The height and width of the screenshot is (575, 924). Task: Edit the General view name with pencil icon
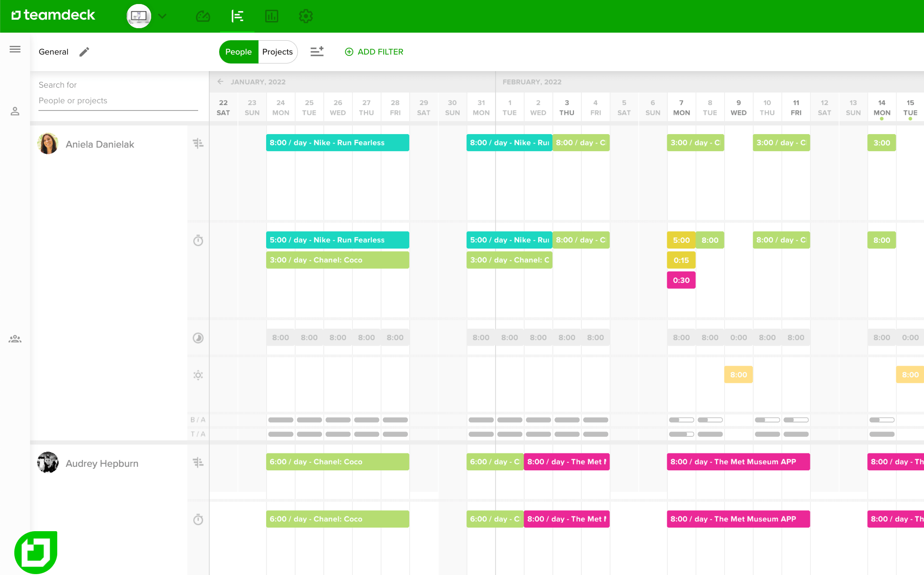click(x=84, y=52)
